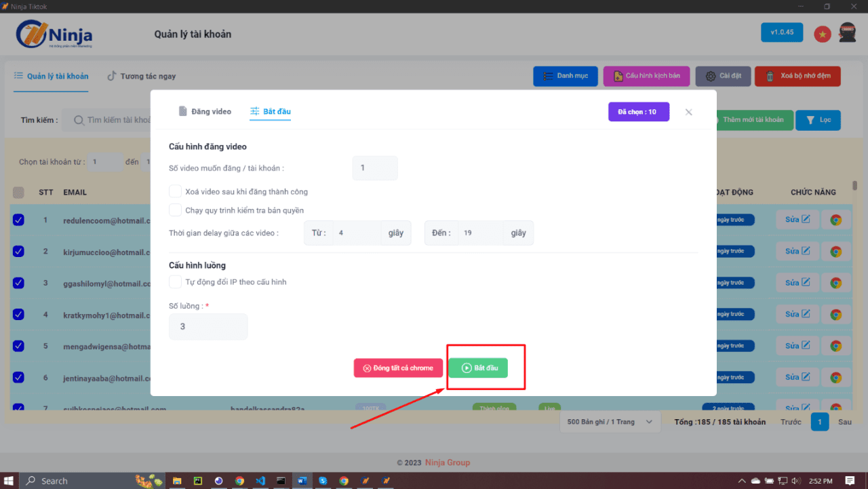Open Danh mục button

566,76
